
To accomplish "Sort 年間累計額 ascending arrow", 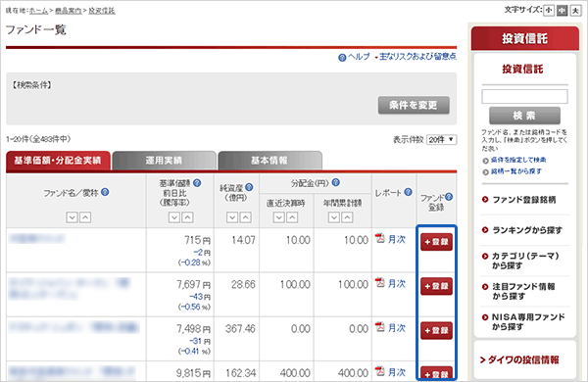I will (347, 217).
